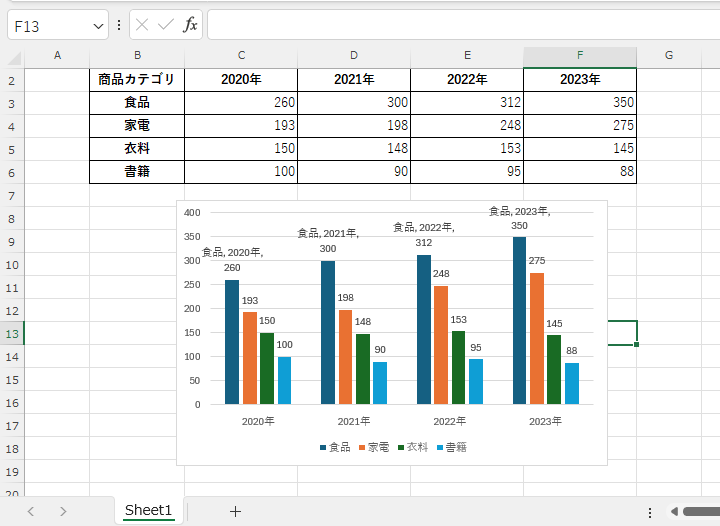Select column C header
The height and width of the screenshot is (526, 720).
(241, 56)
